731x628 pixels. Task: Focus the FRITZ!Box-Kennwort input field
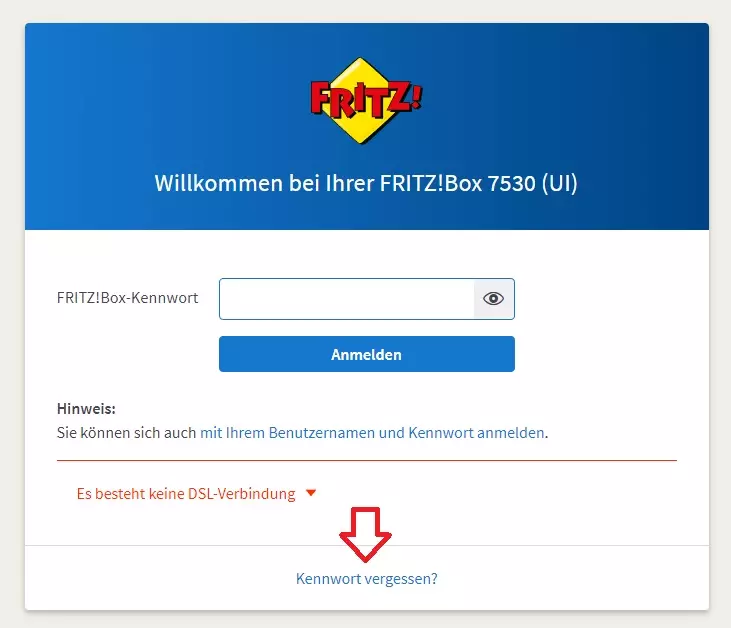click(x=347, y=299)
